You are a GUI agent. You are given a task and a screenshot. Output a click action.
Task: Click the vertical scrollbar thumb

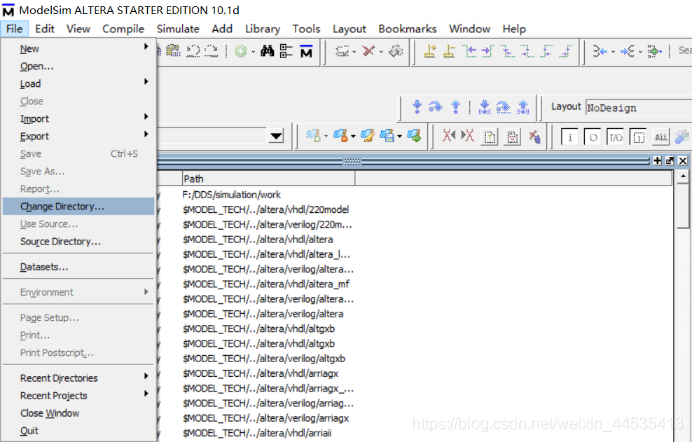click(x=683, y=206)
